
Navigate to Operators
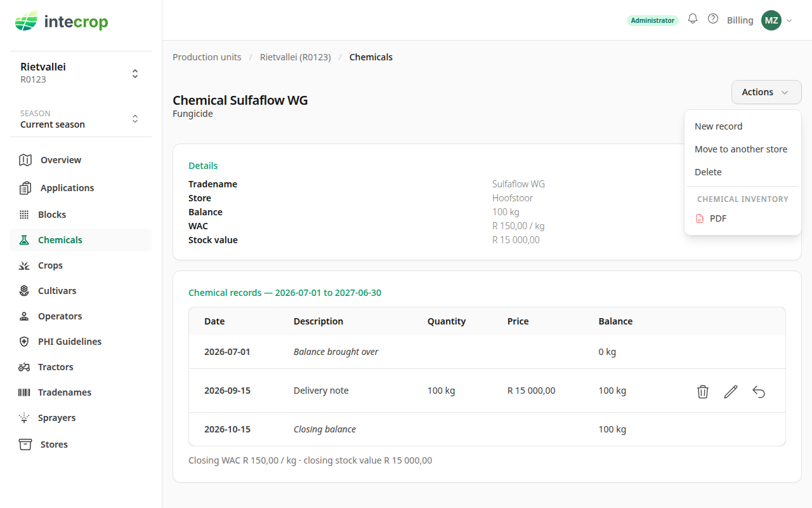click(81, 316)
